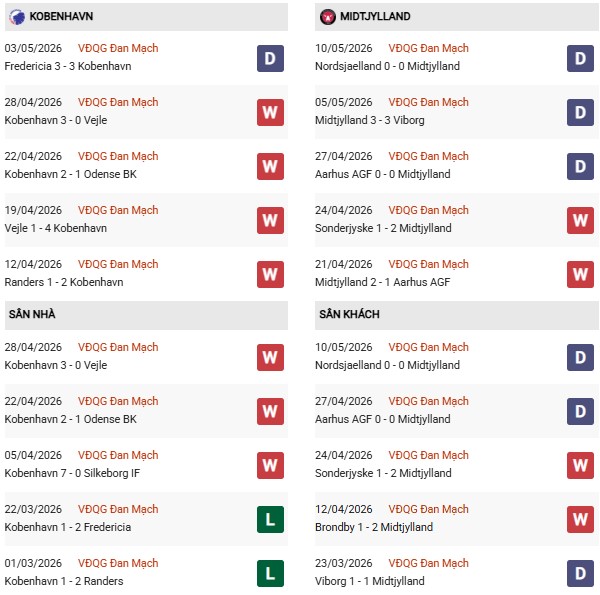The image size is (600, 595).
Task: Click the L badge for Kobenhavn 1-2 Randers
Action: [x=270, y=574]
